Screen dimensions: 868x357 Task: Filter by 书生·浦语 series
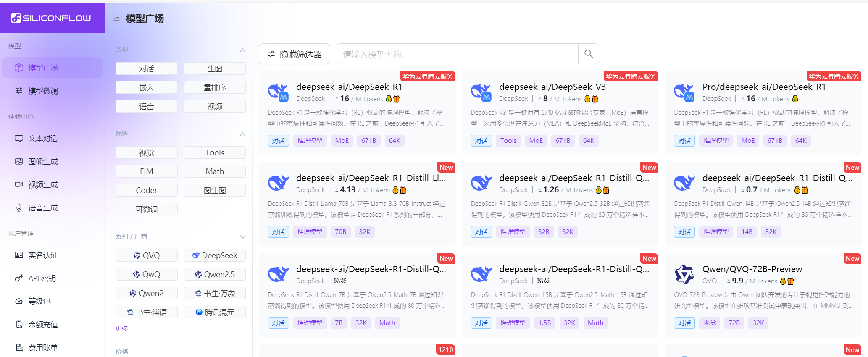147,312
